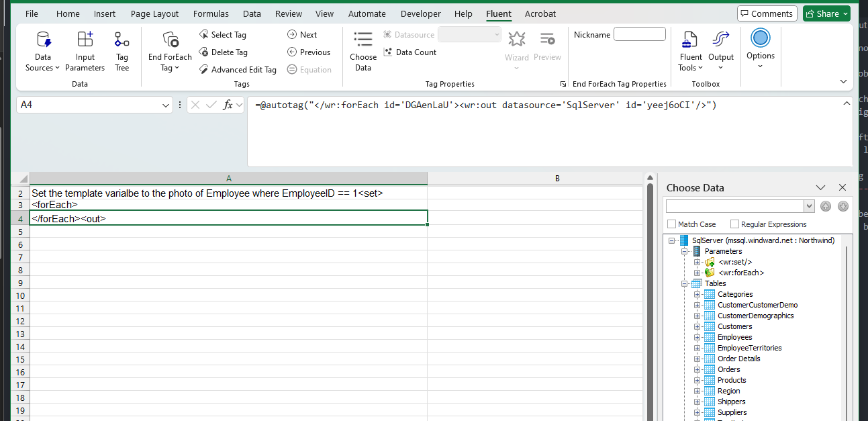Enable the Match Case checkbox
The image size is (868, 421).
coord(672,224)
